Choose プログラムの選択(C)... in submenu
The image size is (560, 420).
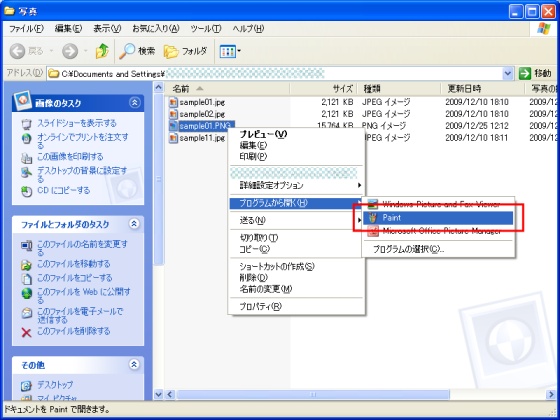[438, 249]
